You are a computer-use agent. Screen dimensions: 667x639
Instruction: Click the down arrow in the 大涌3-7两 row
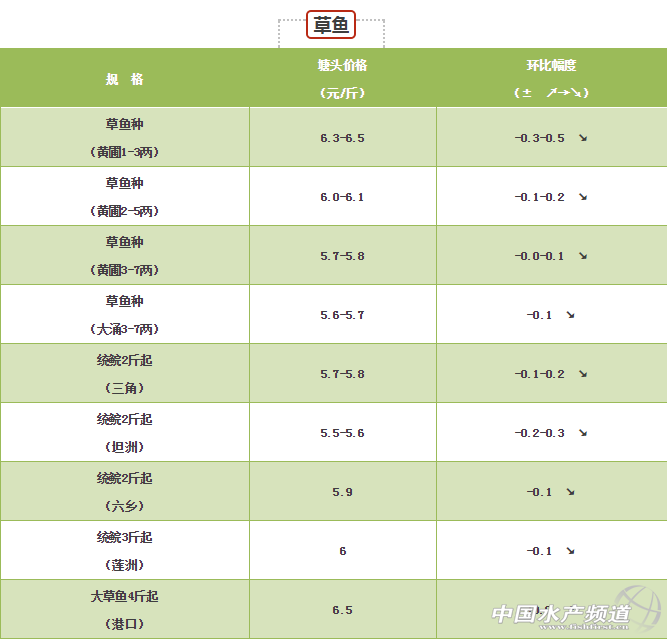pyautogui.click(x=570, y=315)
